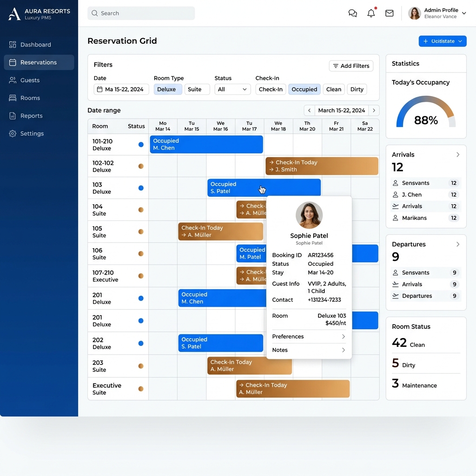Viewport: 476px width, 476px height.
Task: Click the Rooms bed icon
Action: (13, 98)
